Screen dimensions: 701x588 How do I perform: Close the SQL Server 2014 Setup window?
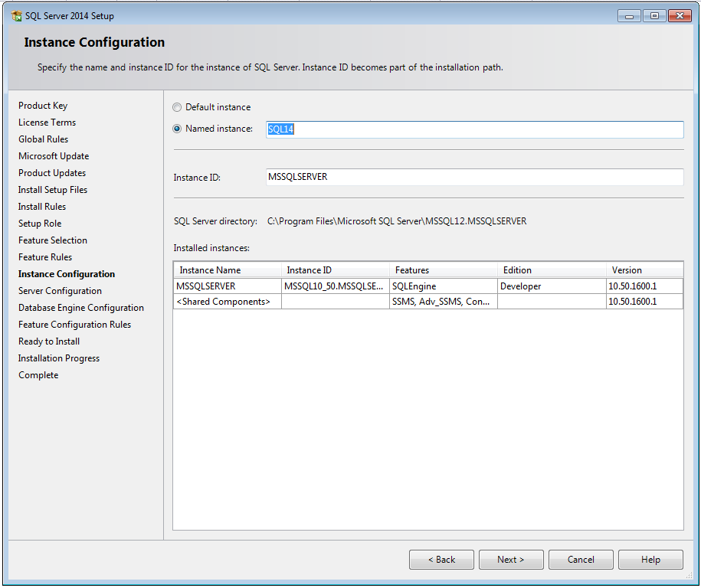pos(680,16)
